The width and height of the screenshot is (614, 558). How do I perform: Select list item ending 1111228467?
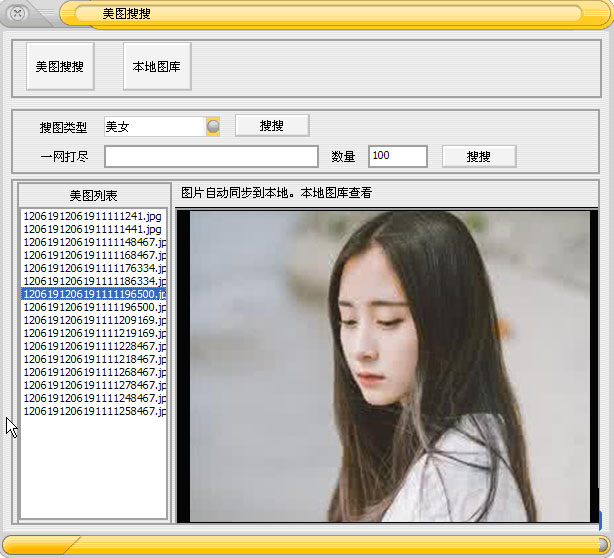pos(94,346)
